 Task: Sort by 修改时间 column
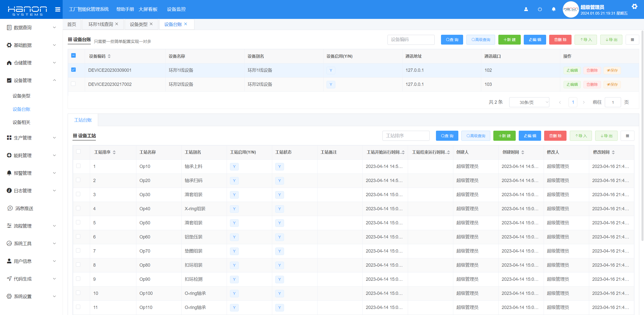coord(613,152)
